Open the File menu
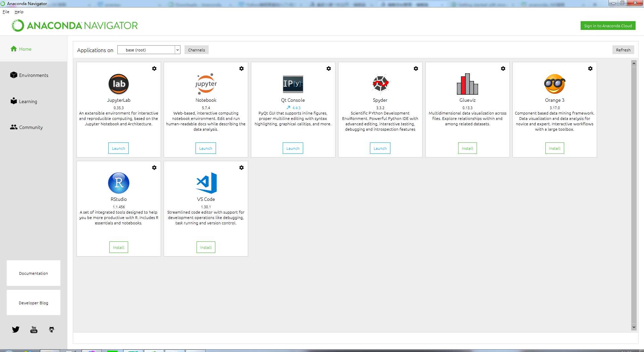Viewport: 644px width, 352px height. click(x=6, y=12)
